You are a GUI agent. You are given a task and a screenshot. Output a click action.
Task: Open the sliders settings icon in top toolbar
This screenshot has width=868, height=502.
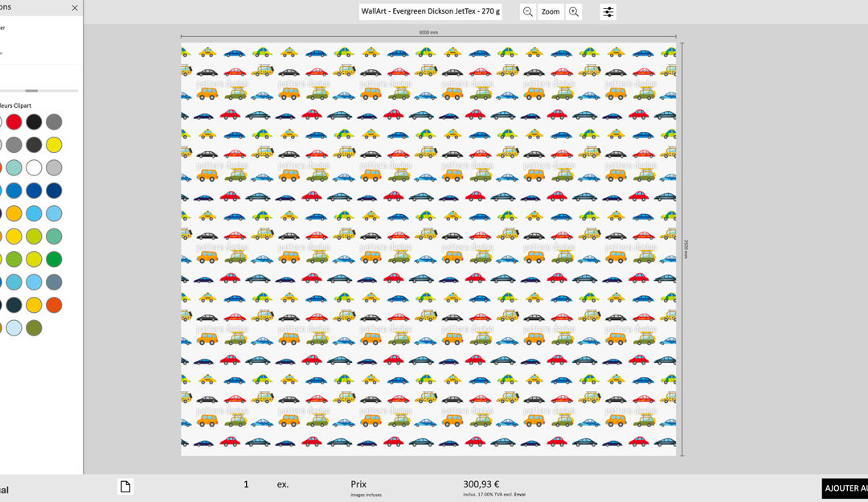608,12
